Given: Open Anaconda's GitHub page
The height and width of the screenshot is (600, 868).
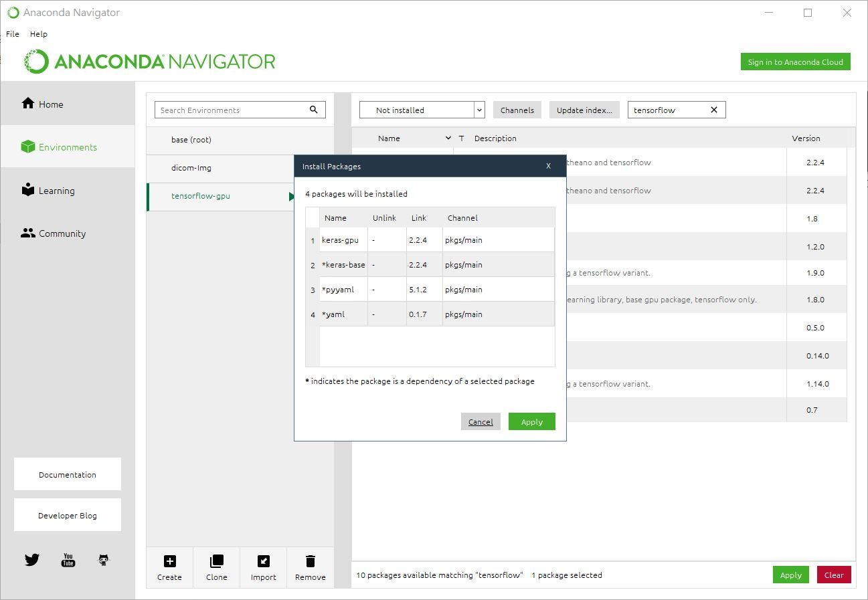Looking at the screenshot, I should (104, 560).
